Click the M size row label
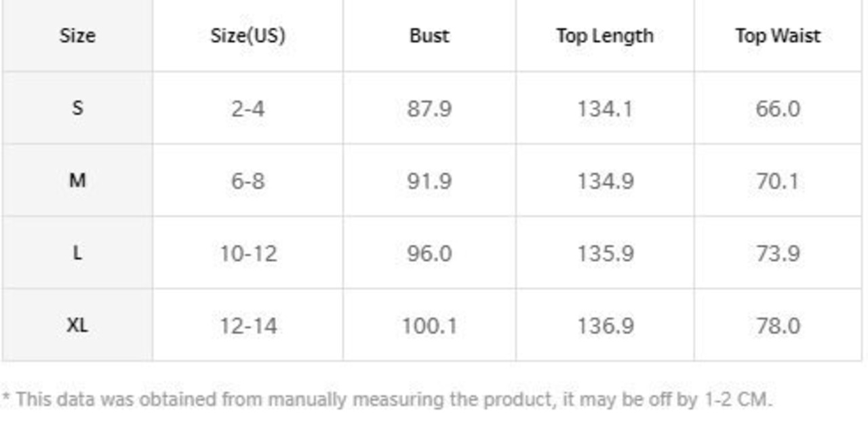The image size is (868, 443). coord(77,180)
